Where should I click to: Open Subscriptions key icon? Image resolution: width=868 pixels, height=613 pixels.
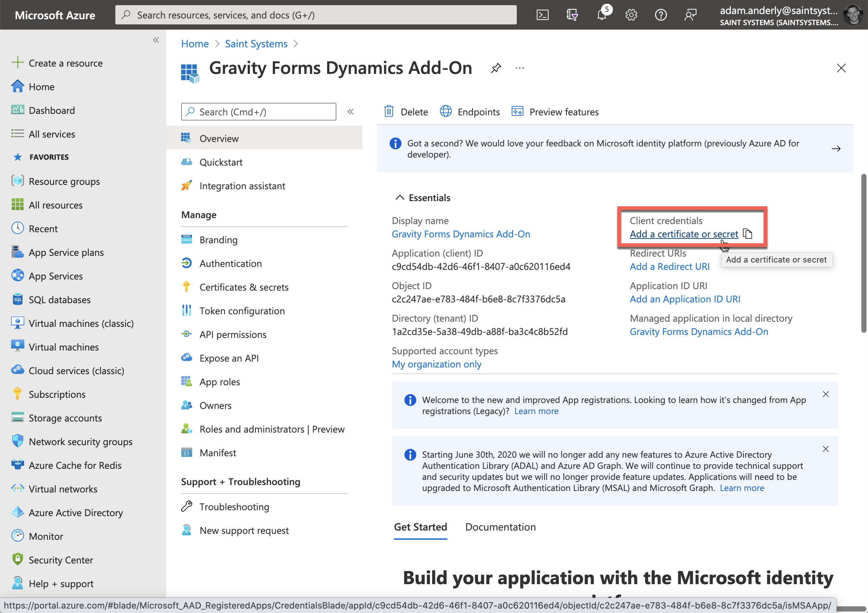point(17,394)
